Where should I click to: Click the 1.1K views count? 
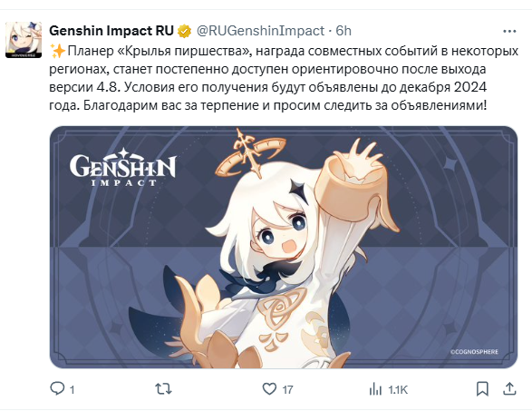pyautogui.click(x=398, y=389)
